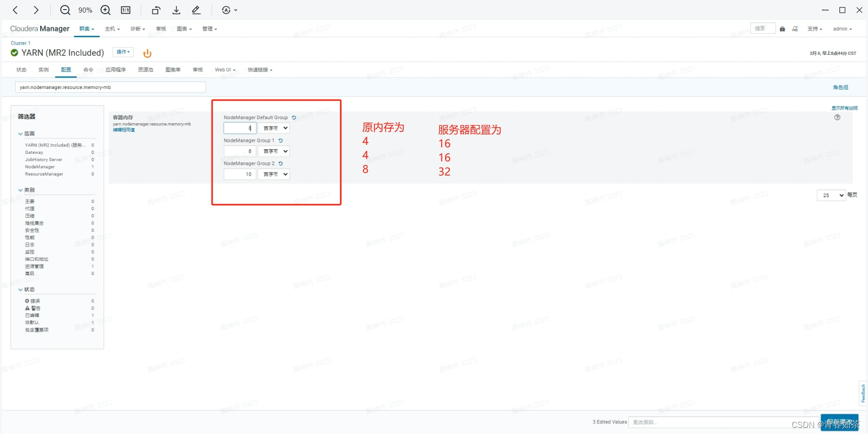Switch to the 配置 configuration tab

pos(66,70)
